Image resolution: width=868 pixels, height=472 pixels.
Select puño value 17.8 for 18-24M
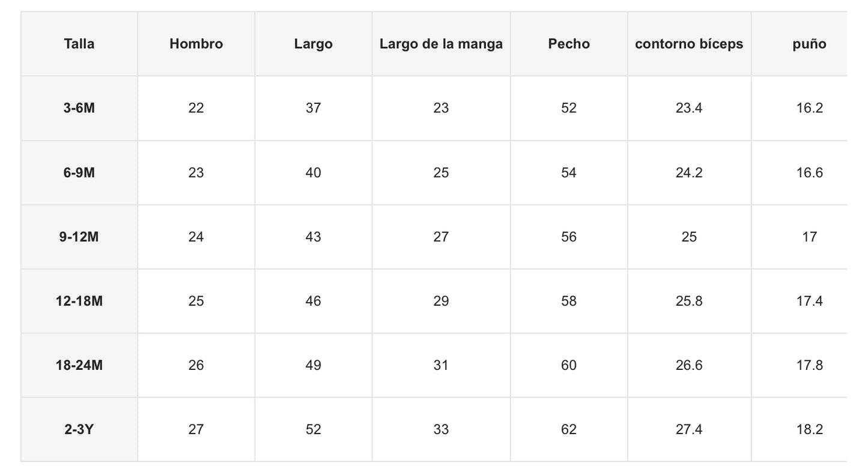(809, 365)
